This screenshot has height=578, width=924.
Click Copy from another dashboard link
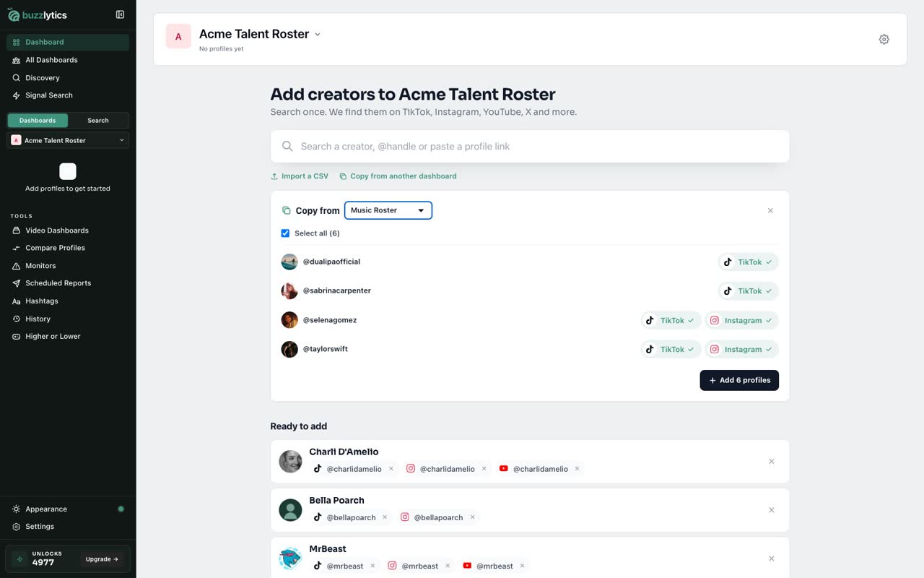coord(398,176)
